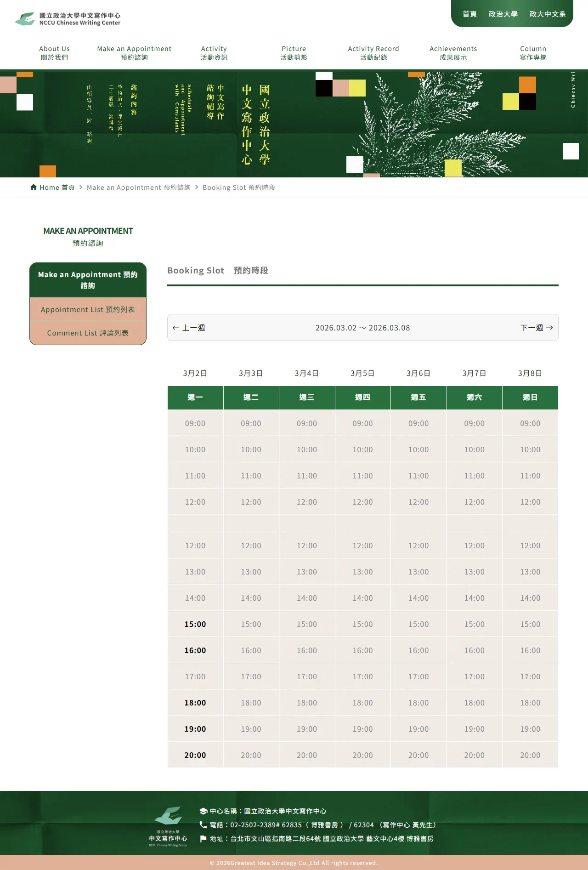Open Achievements 成果展示 menu

click(453, 53)
